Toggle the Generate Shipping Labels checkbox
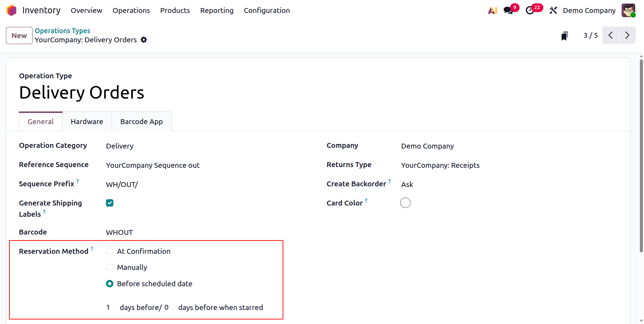 [110, 203]
